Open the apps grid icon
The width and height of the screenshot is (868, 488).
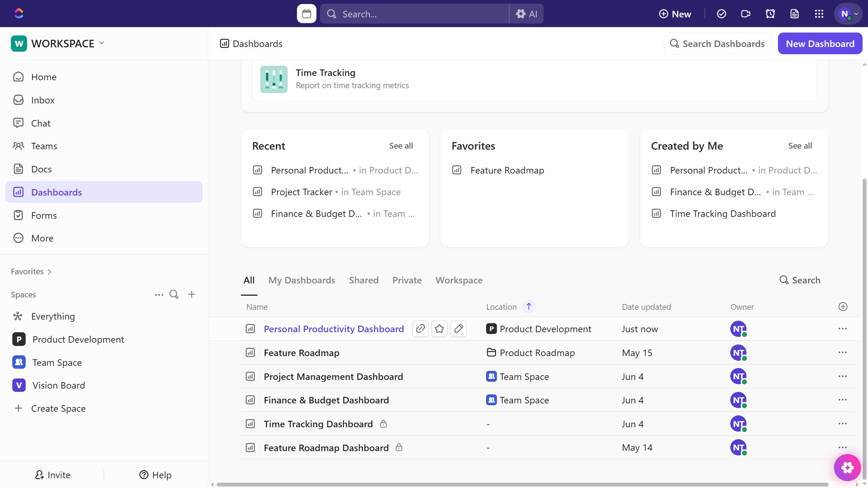tap(819, 14)
